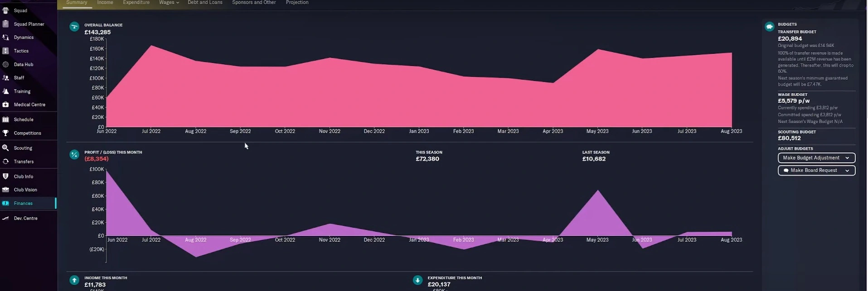Click the Club Info shield icon

point(5,177)
